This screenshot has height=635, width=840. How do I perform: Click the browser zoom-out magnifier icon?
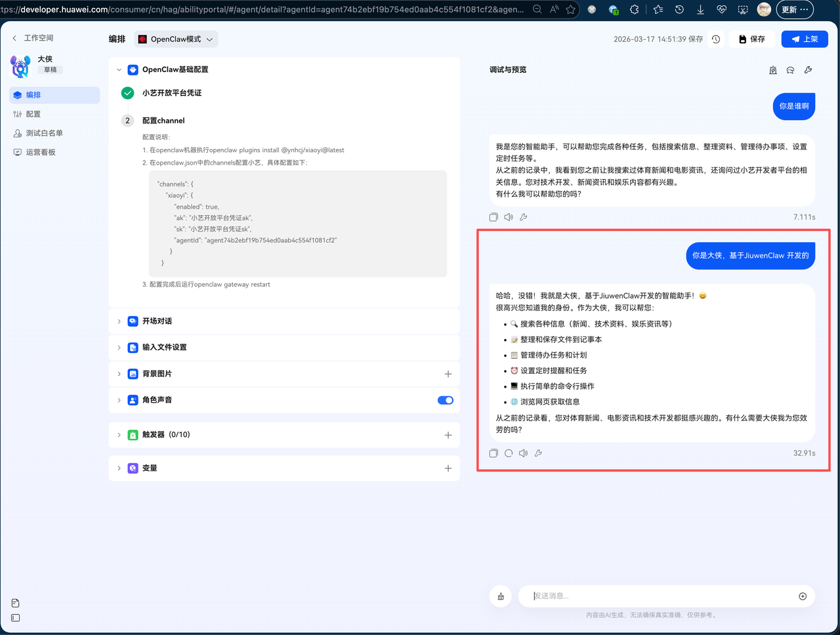[x=537, y=9]
